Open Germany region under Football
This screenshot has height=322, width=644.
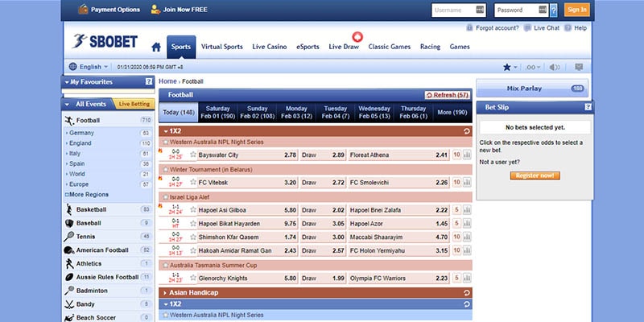pyautogui.click(x=81, y=133)
